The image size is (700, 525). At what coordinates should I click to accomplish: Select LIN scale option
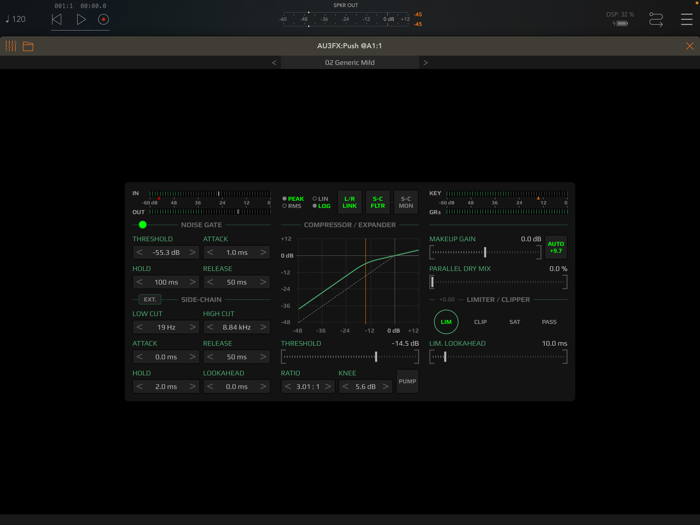[321, 199]
